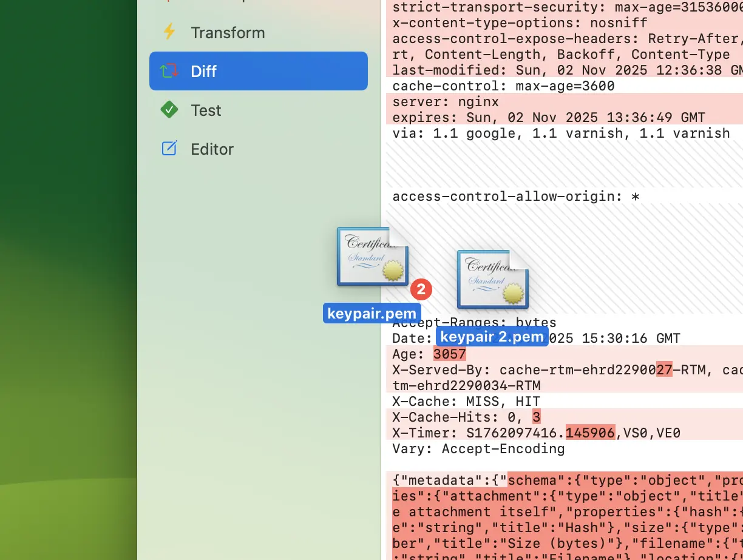This screenshot has width=743, height=560.
Task: Click the keypair.pem filename label
Action: (371, 314)
